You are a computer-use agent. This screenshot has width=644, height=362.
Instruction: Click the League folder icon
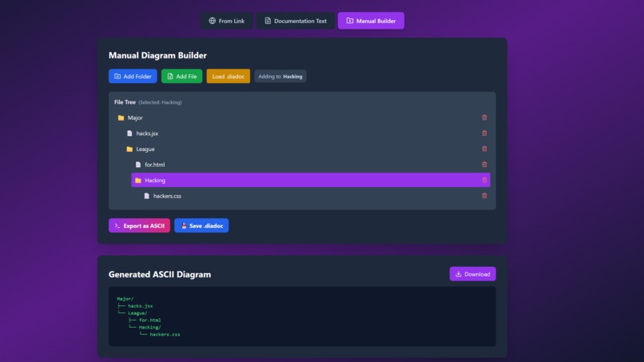[129, 149]
